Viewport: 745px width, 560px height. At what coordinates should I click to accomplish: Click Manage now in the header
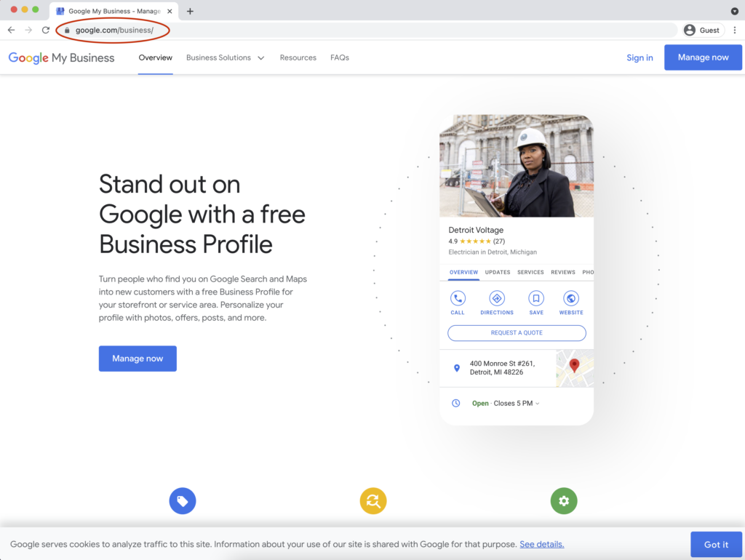pos(703,57)
